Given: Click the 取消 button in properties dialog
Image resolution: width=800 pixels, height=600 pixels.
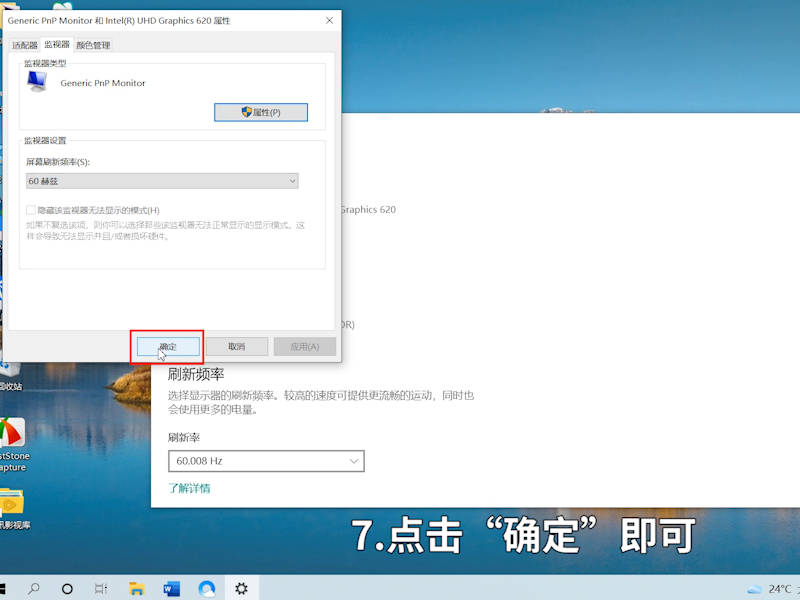Looking at the screenshot, I should point(237,346).
